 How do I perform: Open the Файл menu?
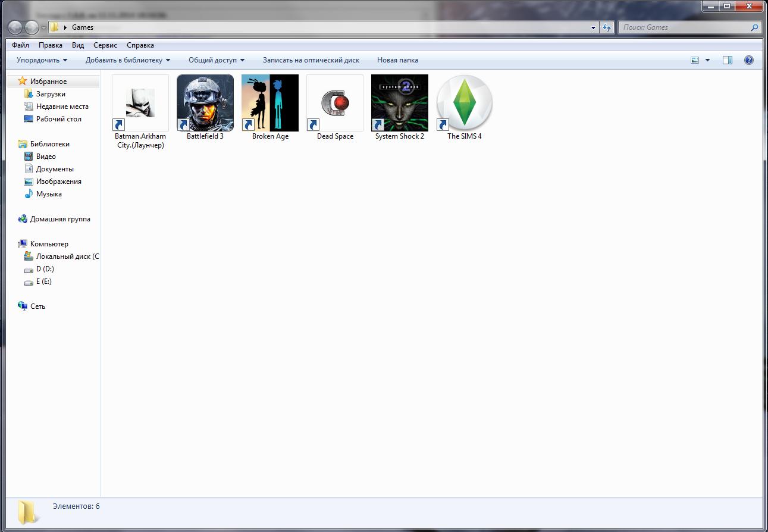pos(20,45)
